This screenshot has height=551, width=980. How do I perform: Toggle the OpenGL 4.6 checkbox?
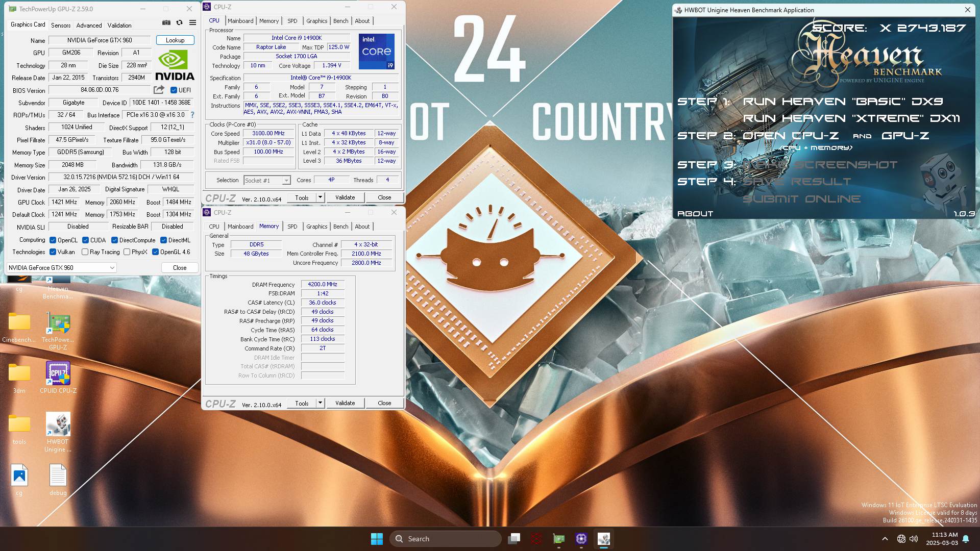point(155,252)
